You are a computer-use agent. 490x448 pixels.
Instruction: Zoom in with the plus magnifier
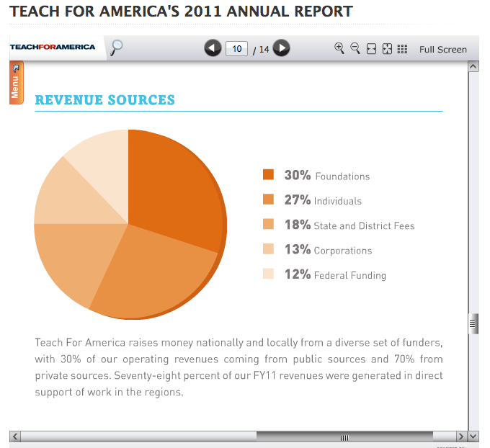[339, 48]
